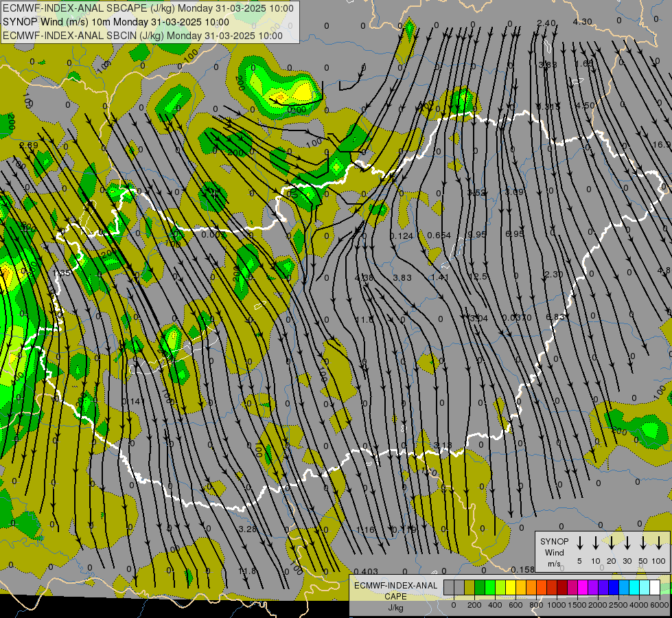This screenshot has height=618, width=672.
Task: Click the 1.41 value on the map
Action: [x=440, y=277]
